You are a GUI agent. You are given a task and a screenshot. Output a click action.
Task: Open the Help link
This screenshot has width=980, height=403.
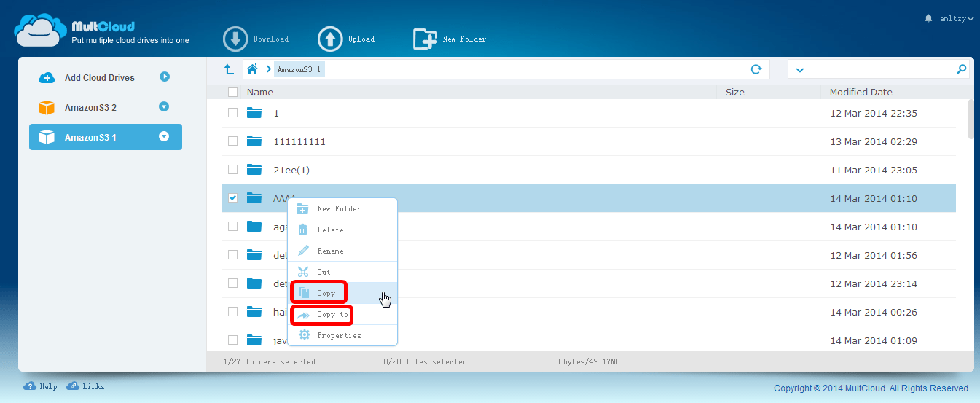pos(48,387)
